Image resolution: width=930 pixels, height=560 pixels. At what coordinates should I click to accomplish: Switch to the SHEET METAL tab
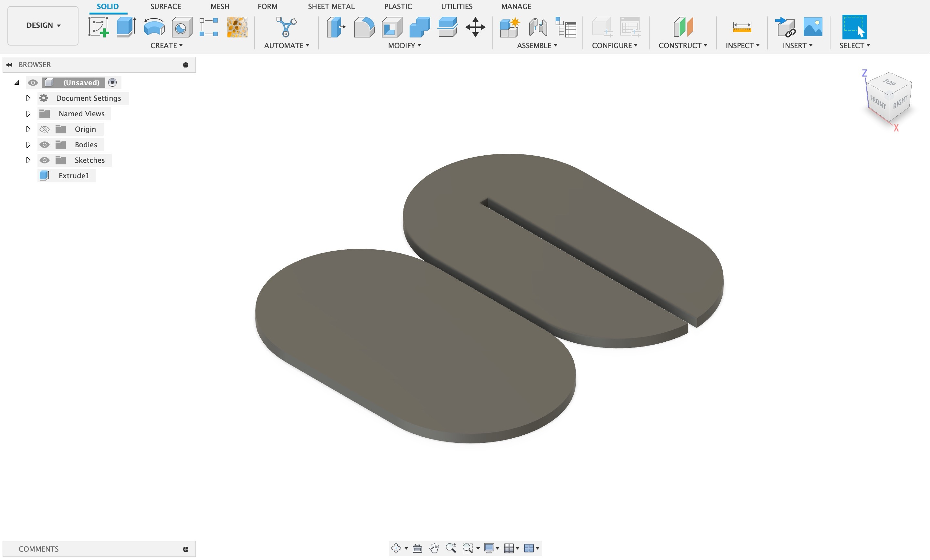tap(331, 6)
